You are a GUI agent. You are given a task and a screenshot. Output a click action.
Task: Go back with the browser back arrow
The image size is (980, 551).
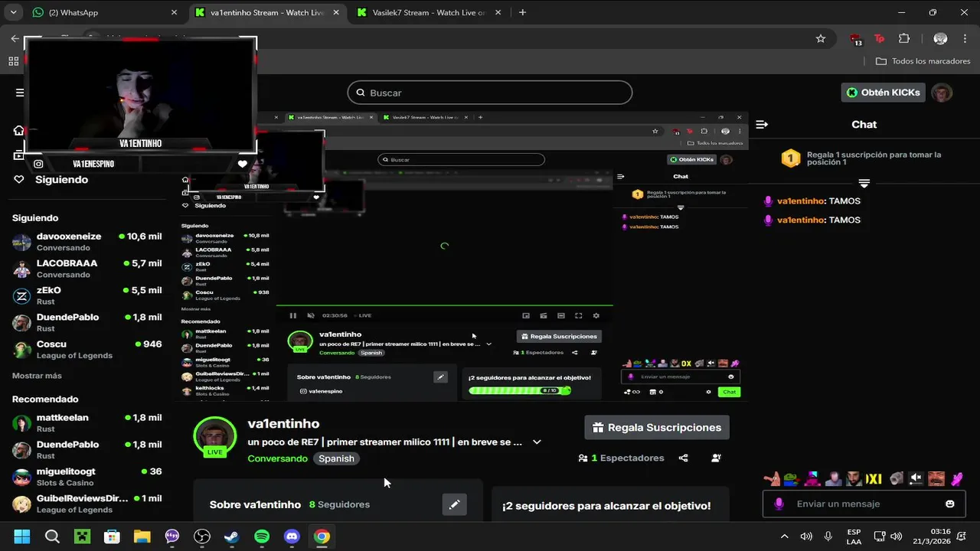pos(15,38)
